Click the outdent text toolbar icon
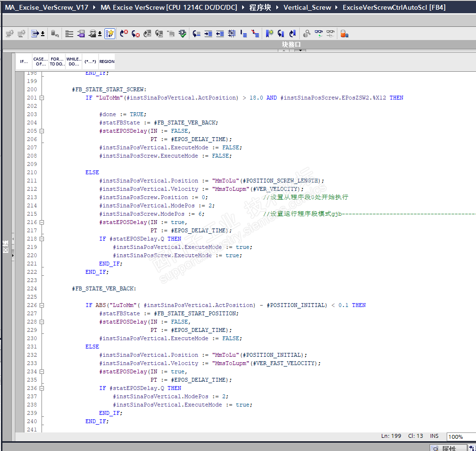Viewport: 476px width, 451px height. click(220, 34)
